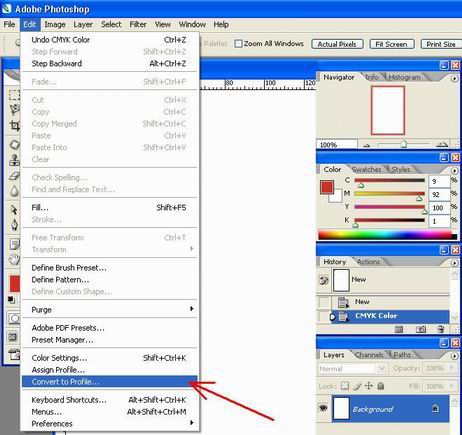Click the Actual Pixels button
The image size is (462, 435).
[337, 44]
